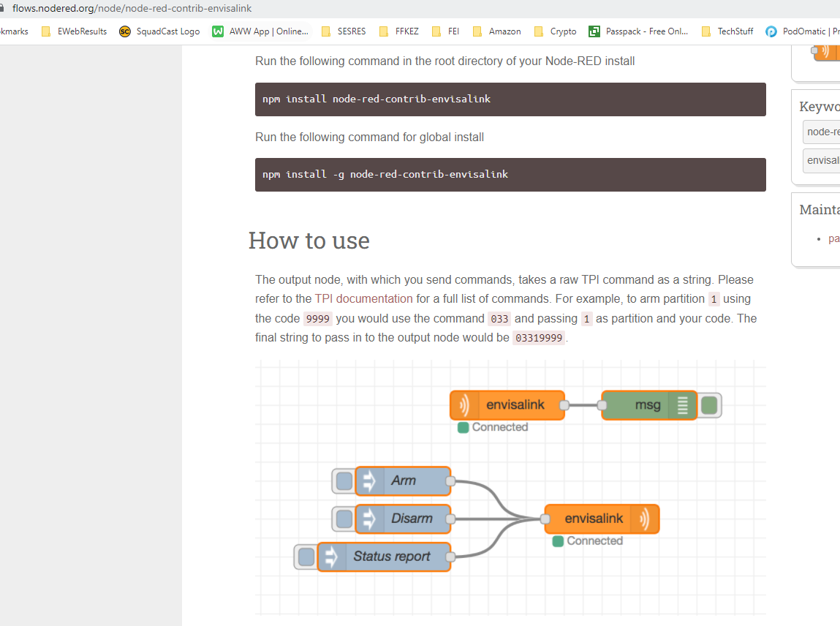
Task: Open the SquadCast Logo bookmark
Action: click(x=159, y=31)
